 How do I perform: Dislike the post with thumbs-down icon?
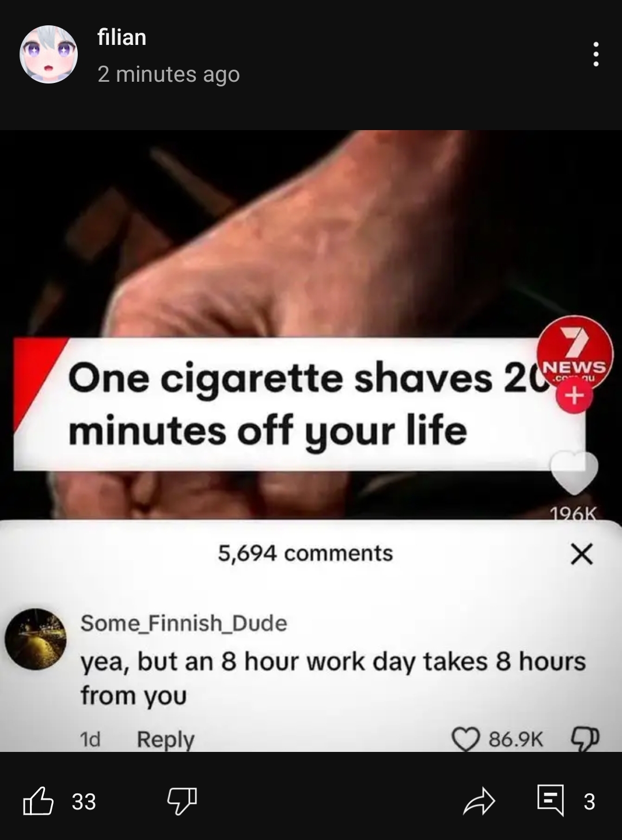(182, 801)
